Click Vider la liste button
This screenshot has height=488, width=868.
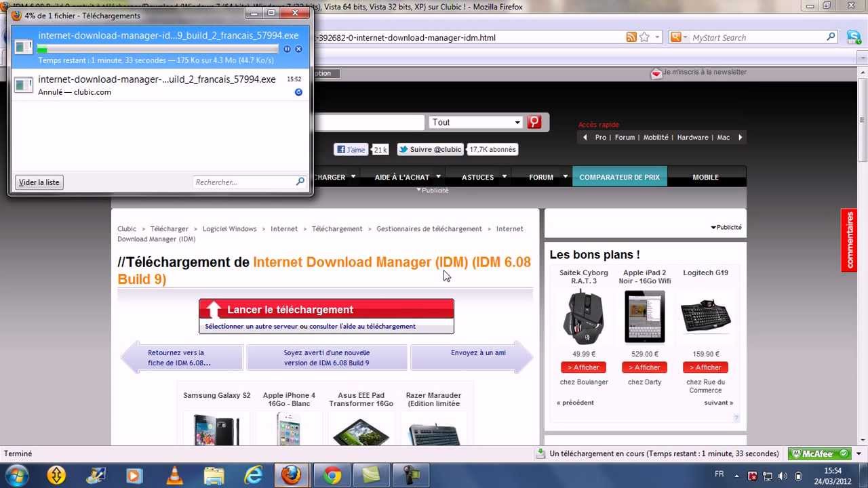point(39,182)
